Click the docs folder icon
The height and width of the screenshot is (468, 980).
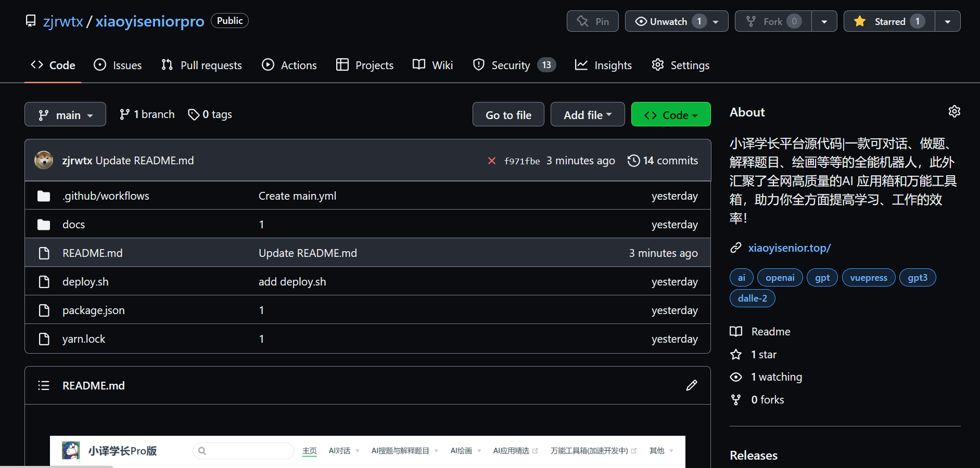tap(44, 225)
